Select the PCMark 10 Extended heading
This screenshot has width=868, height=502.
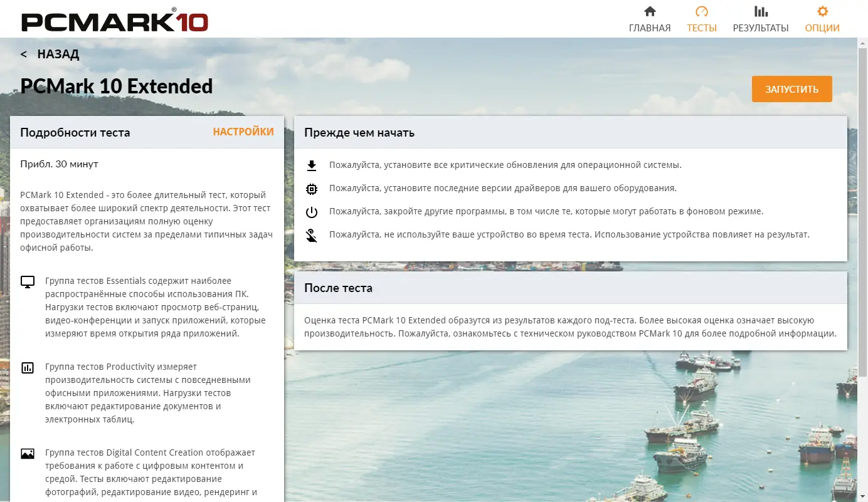point(117,86)
